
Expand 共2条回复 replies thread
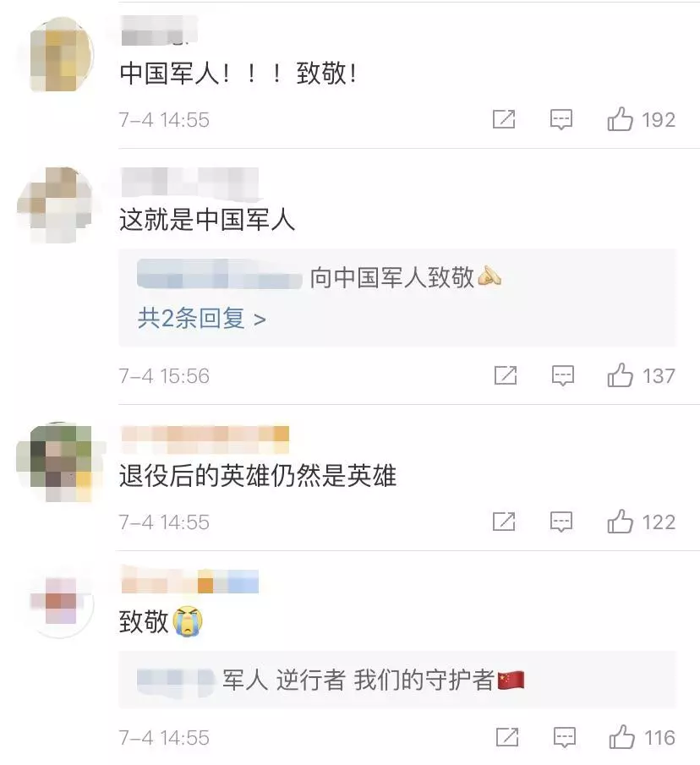pos(201,319)
